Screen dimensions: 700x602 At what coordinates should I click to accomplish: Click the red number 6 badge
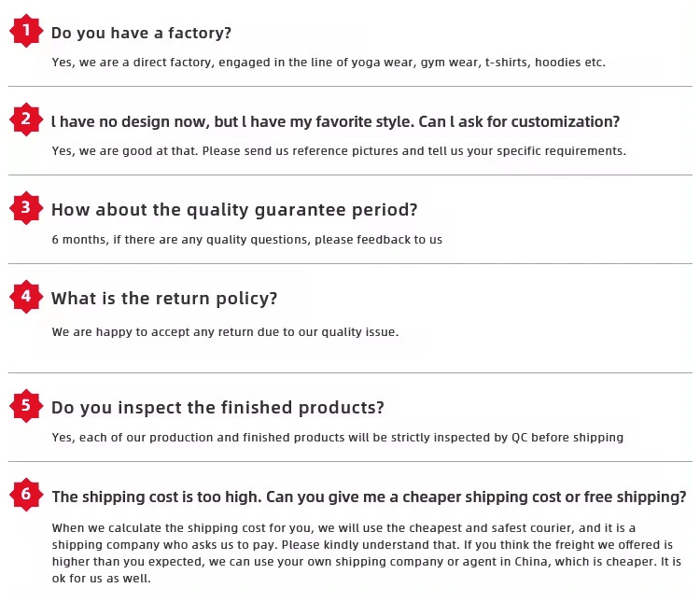coord(26,495)
